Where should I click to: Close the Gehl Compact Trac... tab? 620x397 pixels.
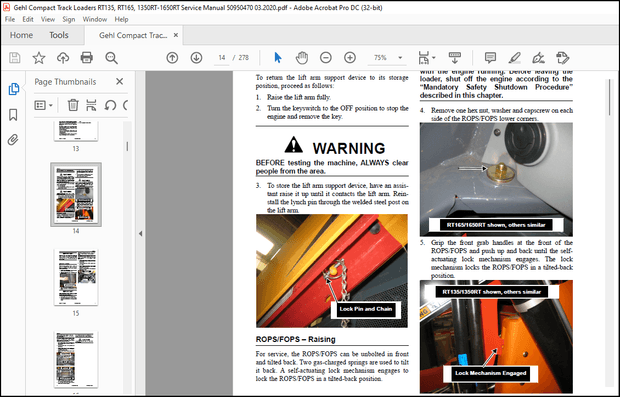[176, 35]
